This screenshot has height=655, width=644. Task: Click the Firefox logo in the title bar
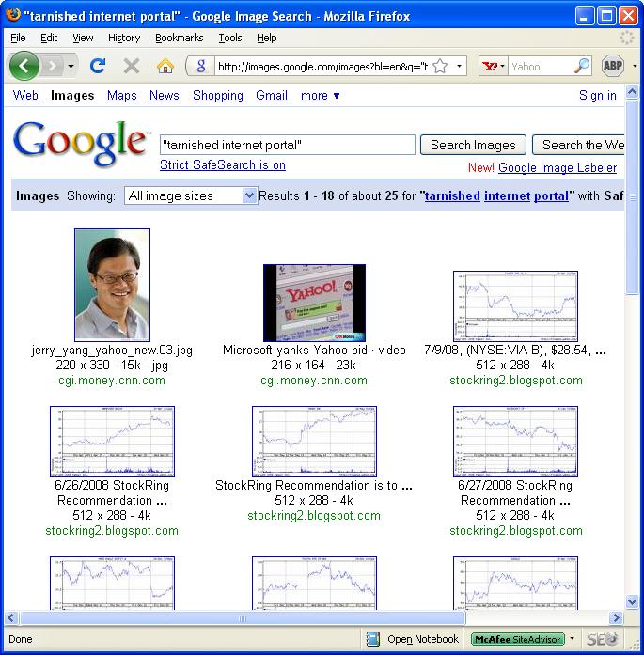[x=13, y=15]
